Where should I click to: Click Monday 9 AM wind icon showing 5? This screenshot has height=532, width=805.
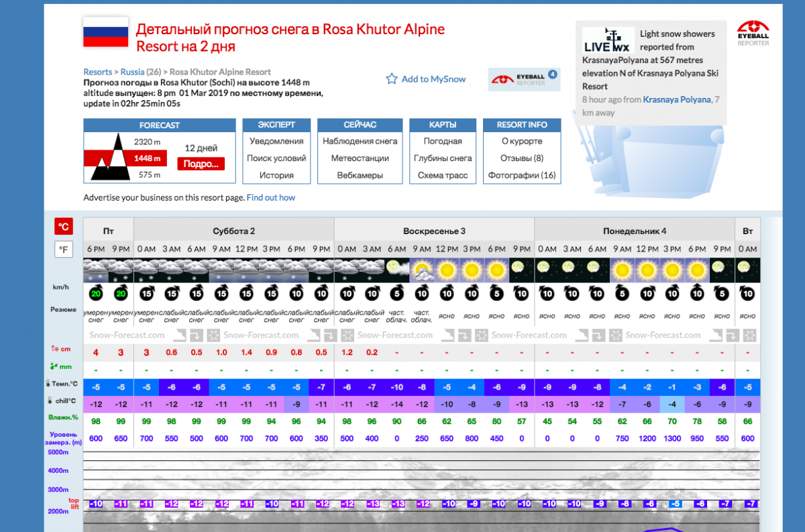(622, 293)
